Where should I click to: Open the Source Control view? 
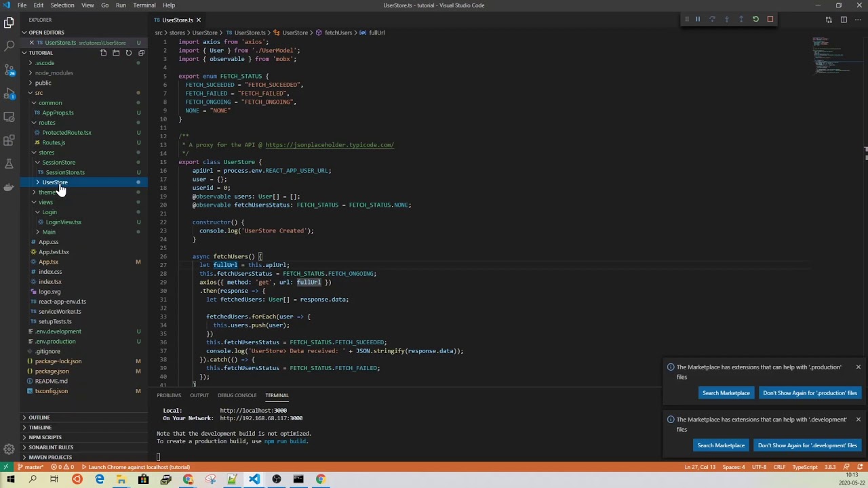tap(9, 69)
